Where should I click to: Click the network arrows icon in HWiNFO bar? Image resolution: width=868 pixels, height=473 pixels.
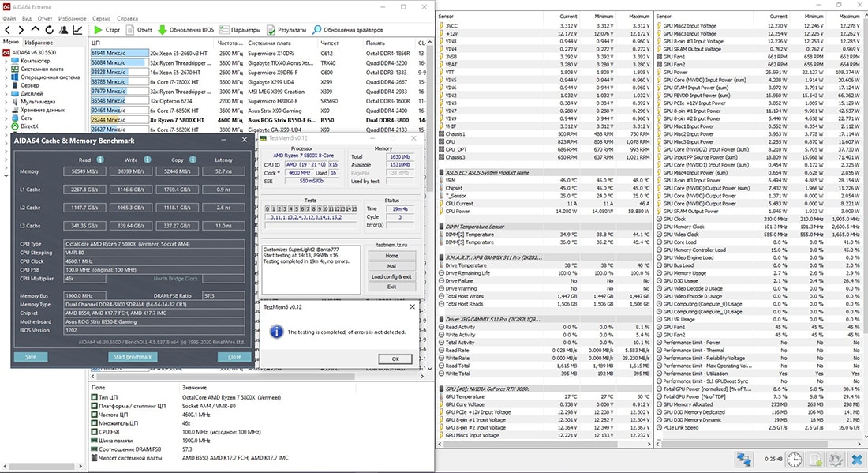743,459
